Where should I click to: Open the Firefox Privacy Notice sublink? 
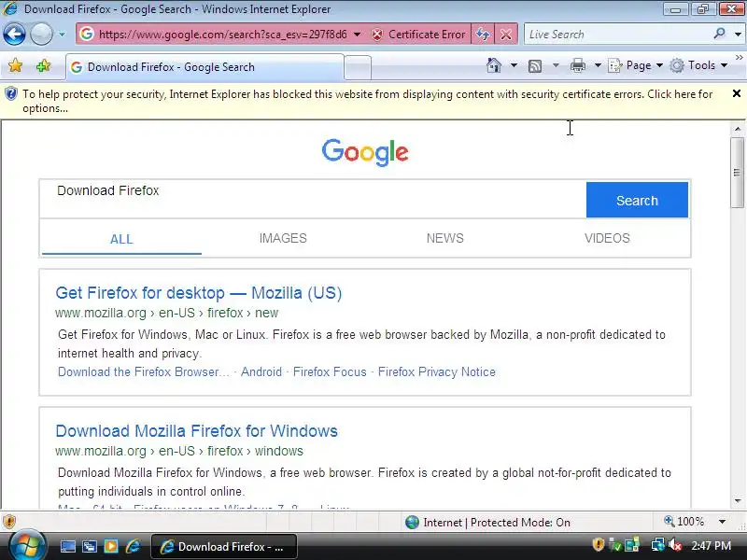click(437, 371)
